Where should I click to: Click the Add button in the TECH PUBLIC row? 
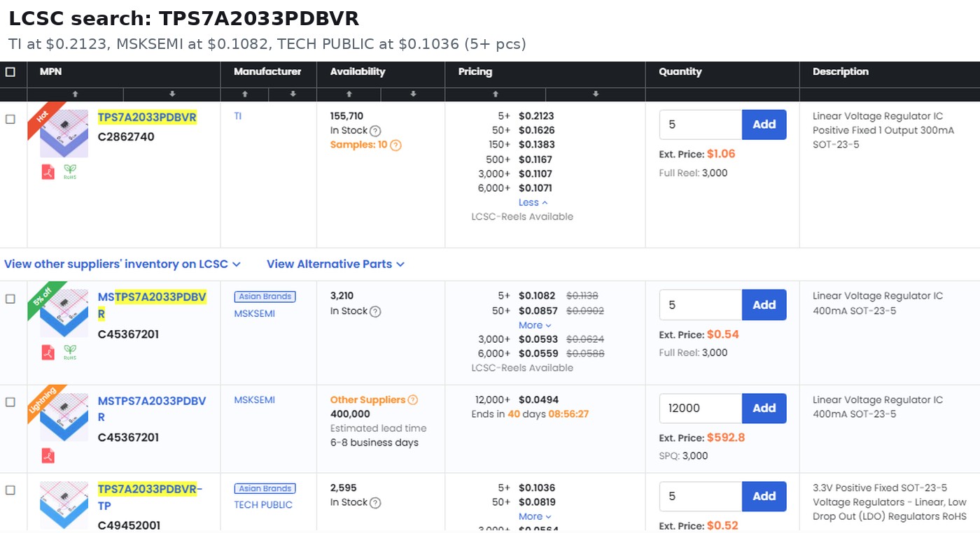pyautogui.click(x=764, y=496)
